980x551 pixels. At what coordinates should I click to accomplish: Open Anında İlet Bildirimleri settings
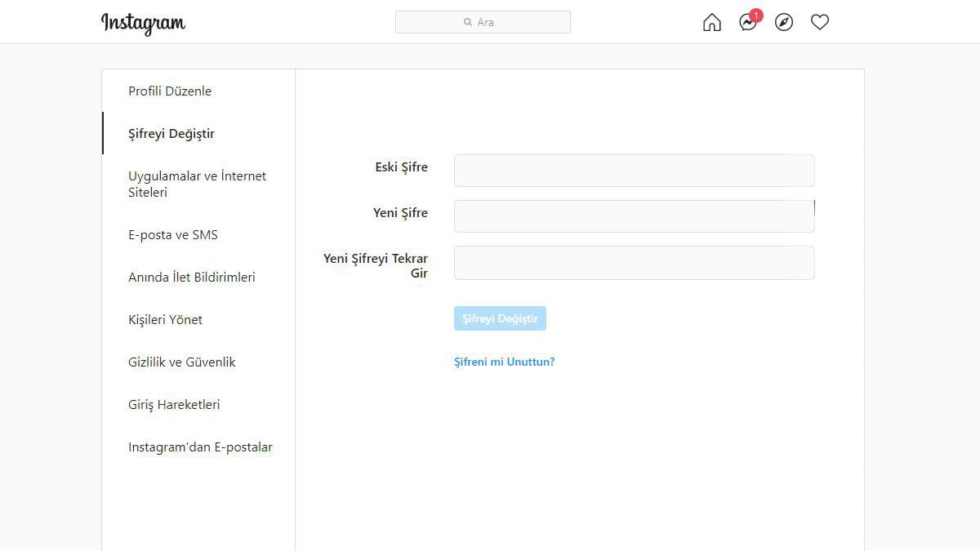pos(192,278)
